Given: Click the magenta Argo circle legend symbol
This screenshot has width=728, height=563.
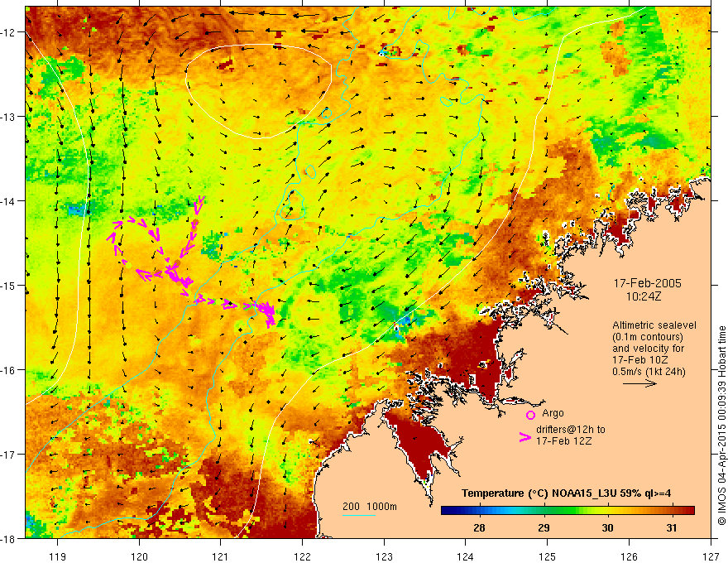Looking at the screenshot, I should [x=530, y=415].
